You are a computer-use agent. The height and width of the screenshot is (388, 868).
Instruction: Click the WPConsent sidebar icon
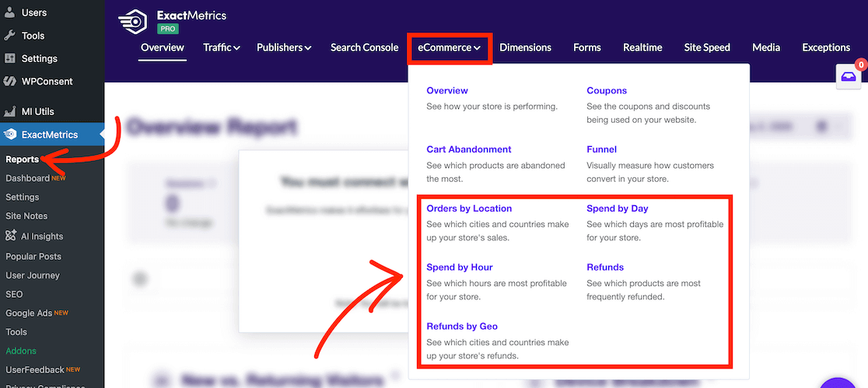(x=9, y=82)
